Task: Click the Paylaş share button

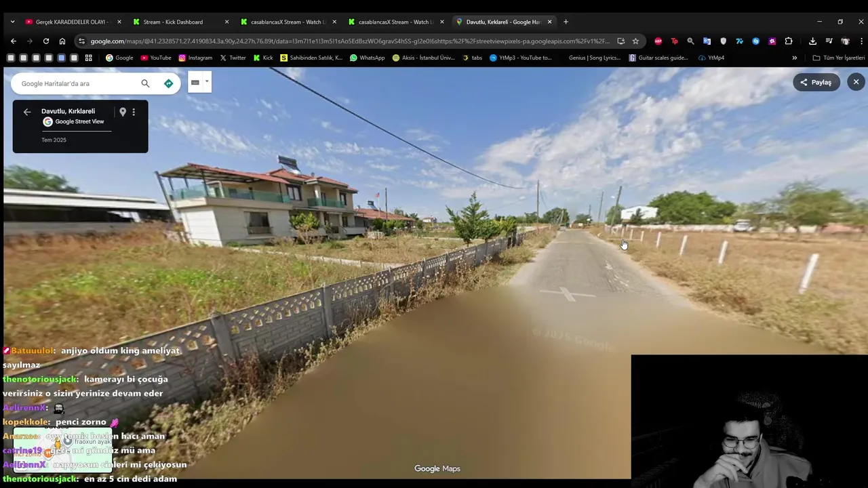Action: (x=816, y=82)
